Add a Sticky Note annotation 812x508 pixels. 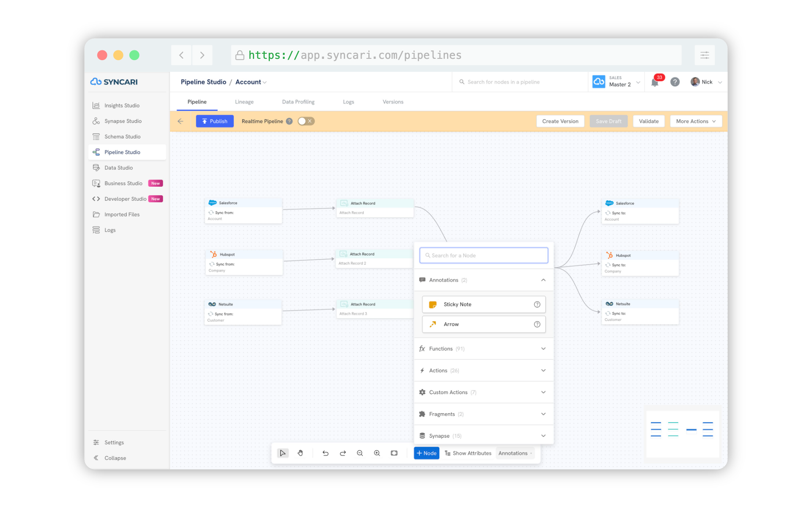pos(484,304)
